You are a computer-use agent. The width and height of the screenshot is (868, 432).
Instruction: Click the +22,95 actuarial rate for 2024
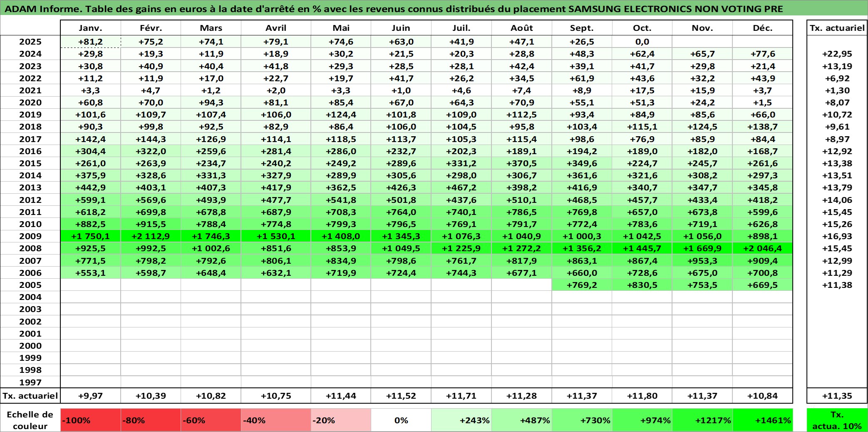[x=837, y=54]
